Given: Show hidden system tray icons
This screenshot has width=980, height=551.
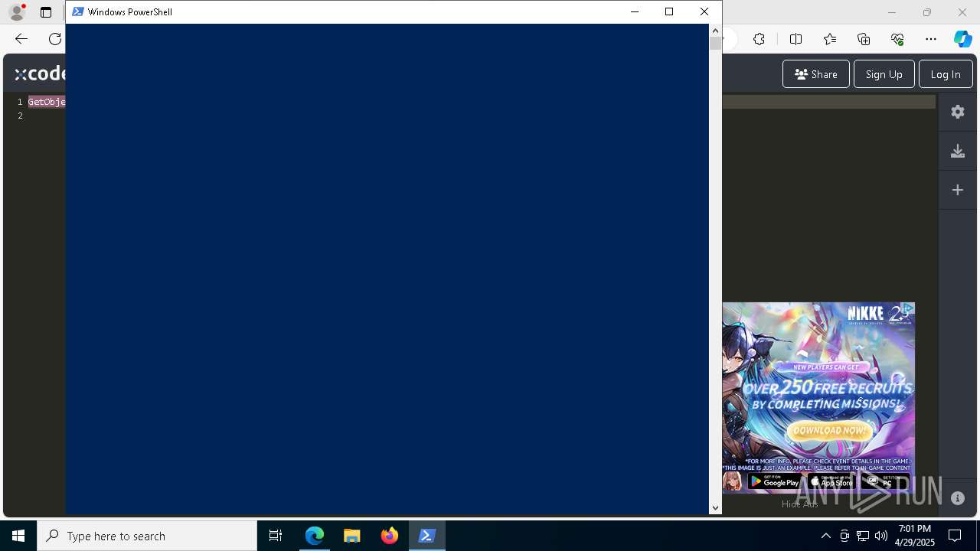Looking at the screenshot, I should 825,536.
